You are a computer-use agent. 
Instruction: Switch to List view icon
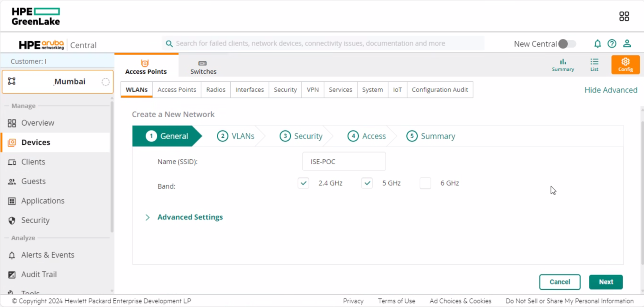[594, 65]
